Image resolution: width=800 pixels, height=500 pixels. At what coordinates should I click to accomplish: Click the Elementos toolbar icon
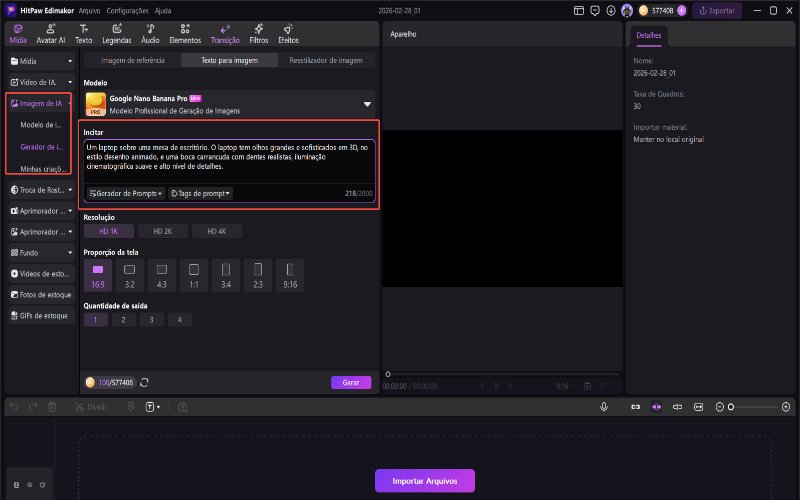(x=186, y=33)
